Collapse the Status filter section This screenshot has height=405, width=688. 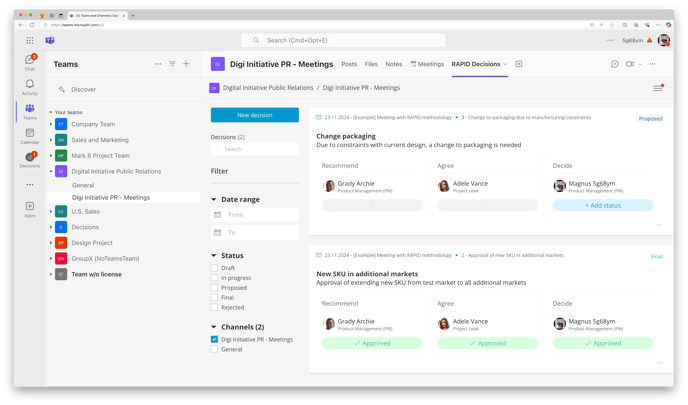tap(214, 255)
